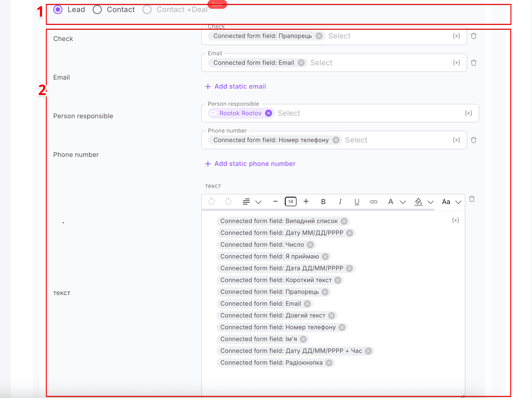The height and width of the screenshot is (398, 532).
Task: Remove Email chip from the Email field
Action: point(301,63)
